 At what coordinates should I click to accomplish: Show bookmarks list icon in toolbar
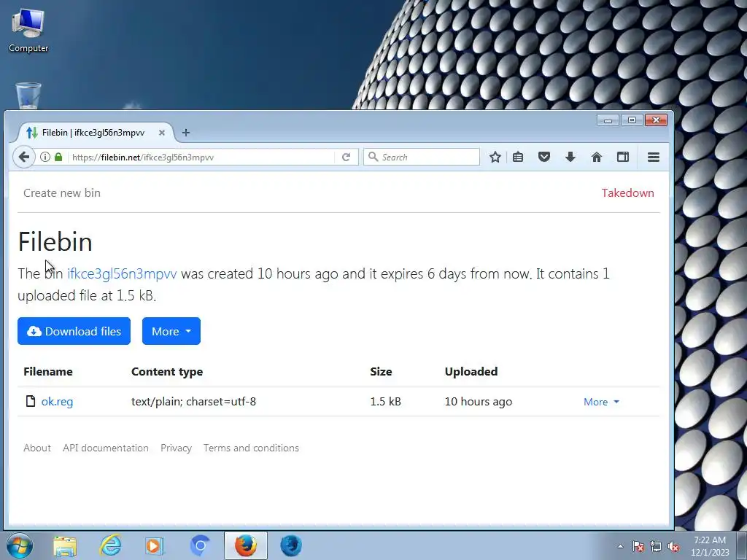coord(518,157)
